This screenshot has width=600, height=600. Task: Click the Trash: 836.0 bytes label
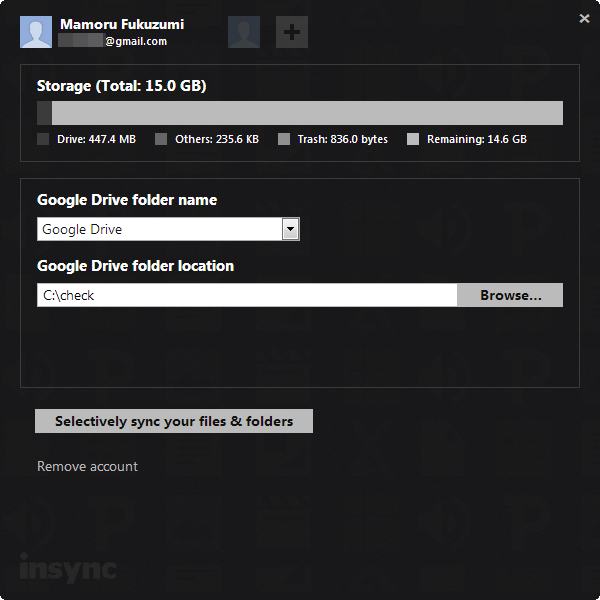(342, 139)
